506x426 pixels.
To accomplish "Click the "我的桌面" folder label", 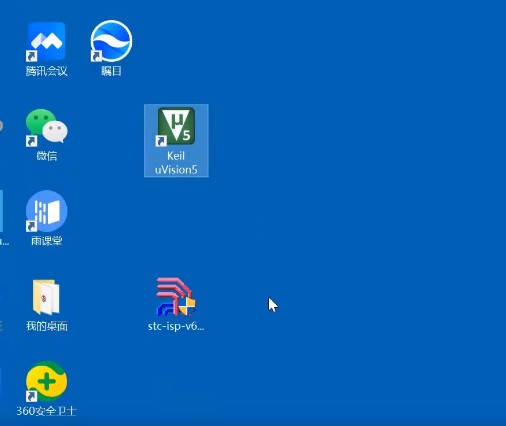I will pyautogui.click(x=47, y=326).
